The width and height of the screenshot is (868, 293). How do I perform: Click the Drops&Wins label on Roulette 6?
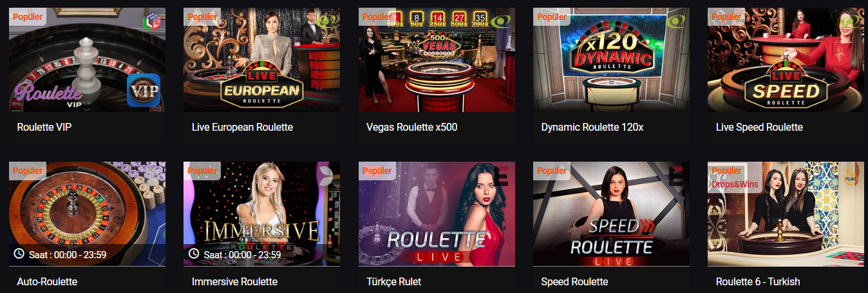(735, 184)
